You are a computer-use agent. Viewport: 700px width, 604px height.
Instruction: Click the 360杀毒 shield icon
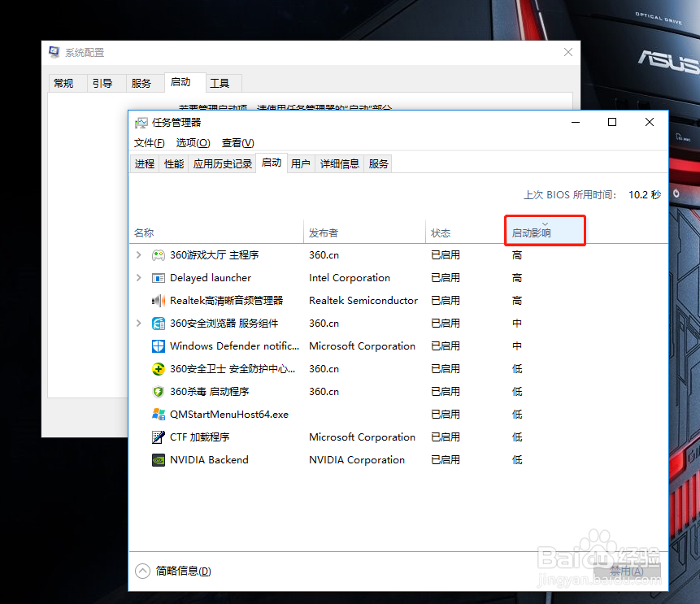(x=158, y=392)
